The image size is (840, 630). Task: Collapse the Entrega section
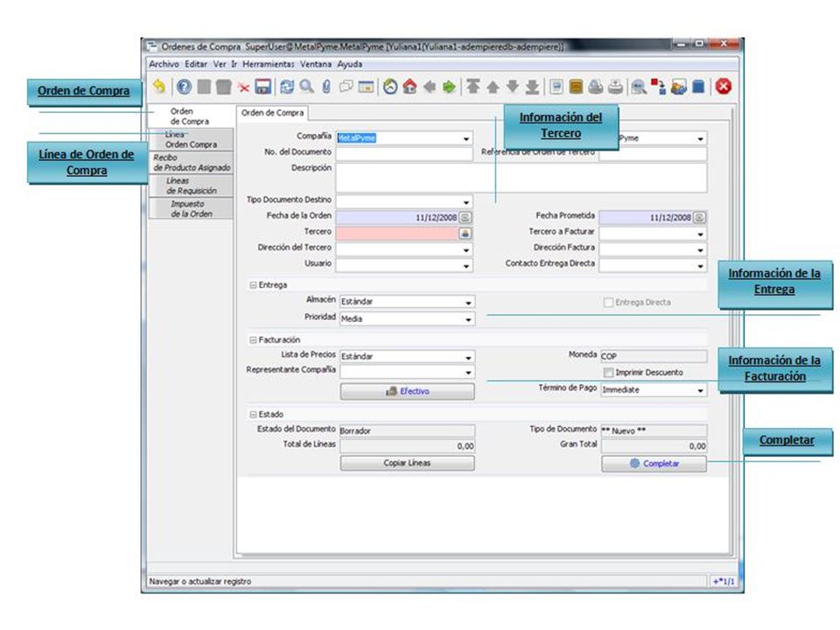coord(253,285)
